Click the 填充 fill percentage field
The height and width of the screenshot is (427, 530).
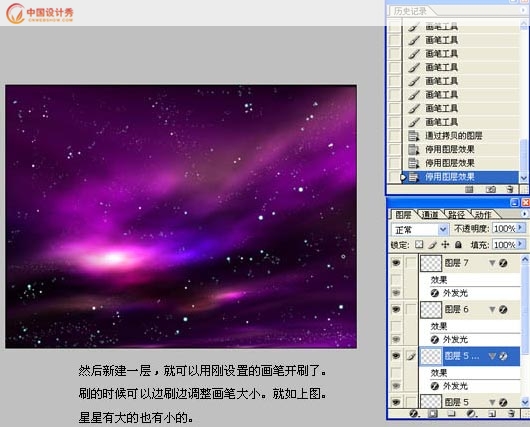pyautogui.click(x=504, y=244)
